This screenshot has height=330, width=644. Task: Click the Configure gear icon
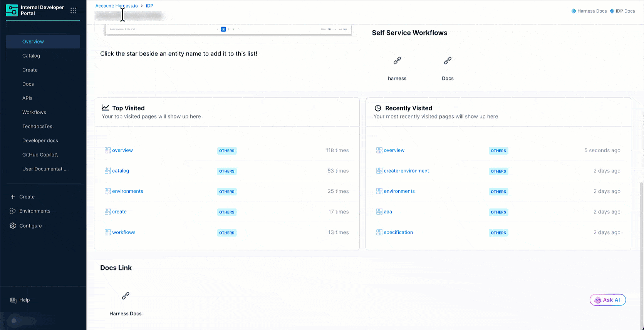(x=13, y=226)
